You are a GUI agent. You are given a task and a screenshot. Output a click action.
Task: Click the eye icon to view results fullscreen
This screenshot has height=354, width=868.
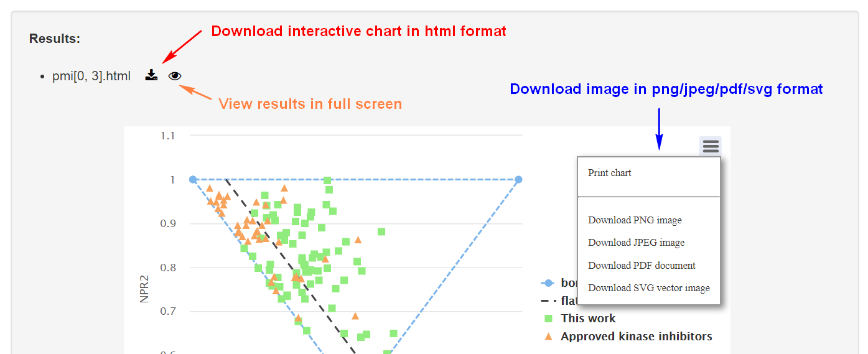[x=175, y=76]
